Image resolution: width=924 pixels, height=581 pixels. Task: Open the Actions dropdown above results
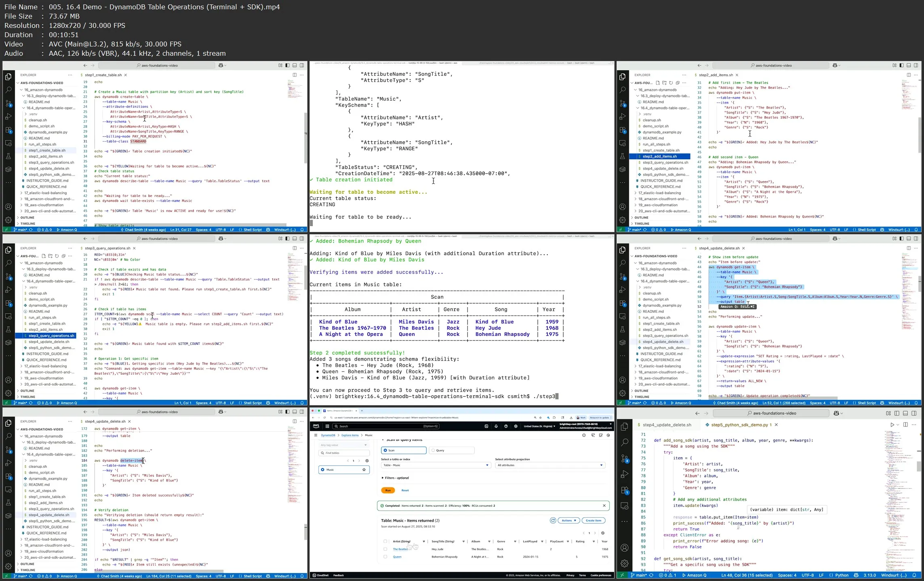click(569, 520)
